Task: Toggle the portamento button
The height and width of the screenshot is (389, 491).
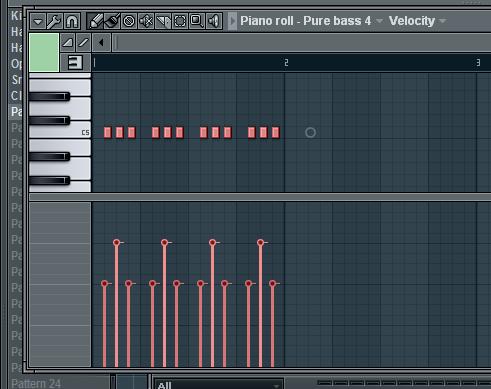Action: coord(68,43)
